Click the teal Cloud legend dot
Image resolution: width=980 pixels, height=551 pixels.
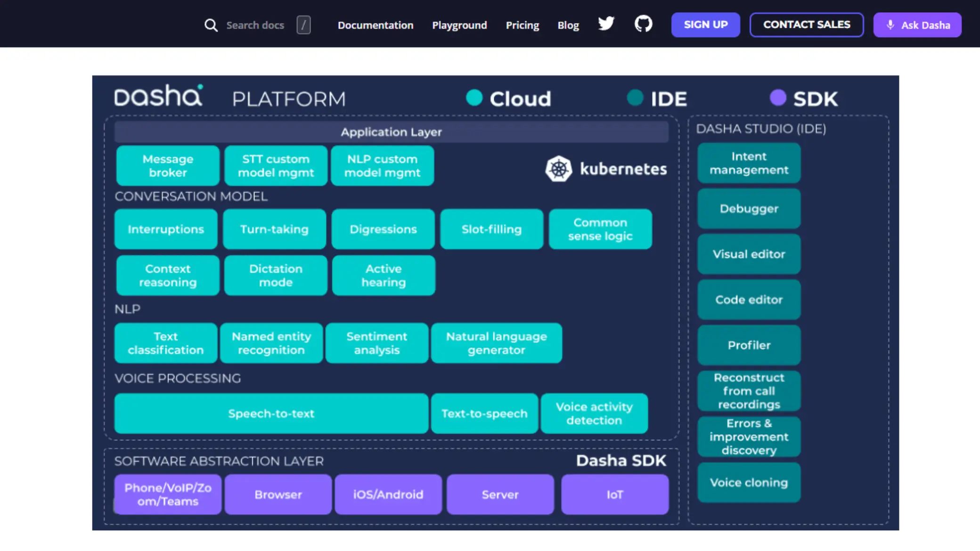click(474, 98)
